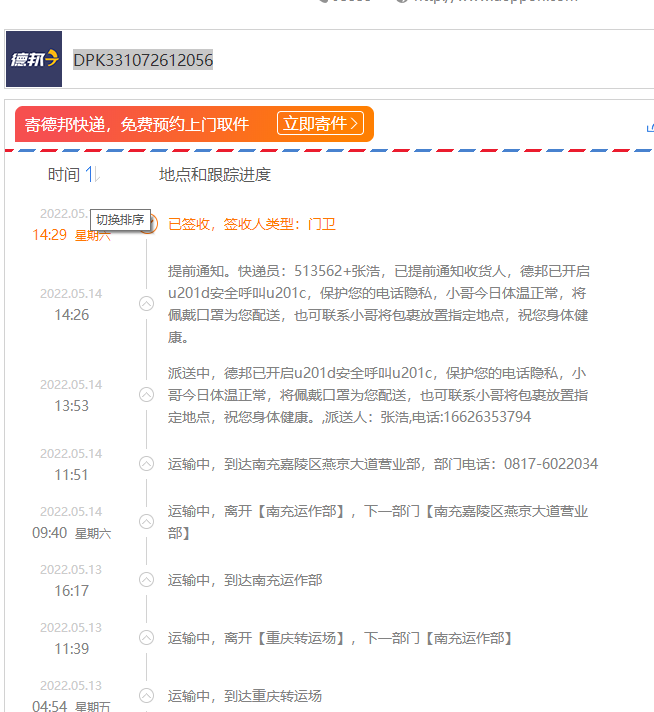The image size is (654, 712).
Task: Click the 04:54 星期五 timestamp
Action: point(71,705)
